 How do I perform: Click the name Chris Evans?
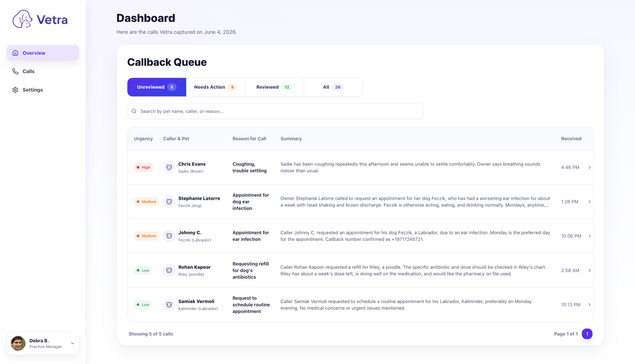(x=192, y=164)
